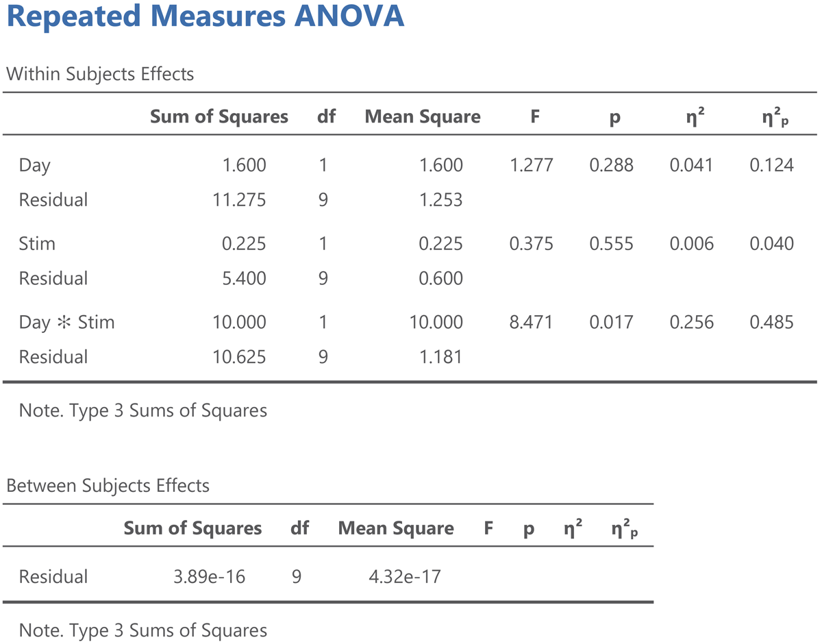Click the eta squared value 0.256
The width and height of the screenshot is (822, 644).
691,322
